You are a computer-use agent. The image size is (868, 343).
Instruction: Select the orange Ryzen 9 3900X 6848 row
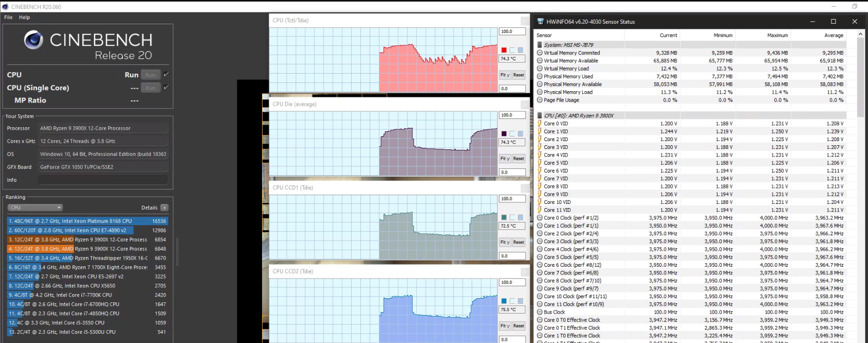pyautogui.click(x=88, y=249)
